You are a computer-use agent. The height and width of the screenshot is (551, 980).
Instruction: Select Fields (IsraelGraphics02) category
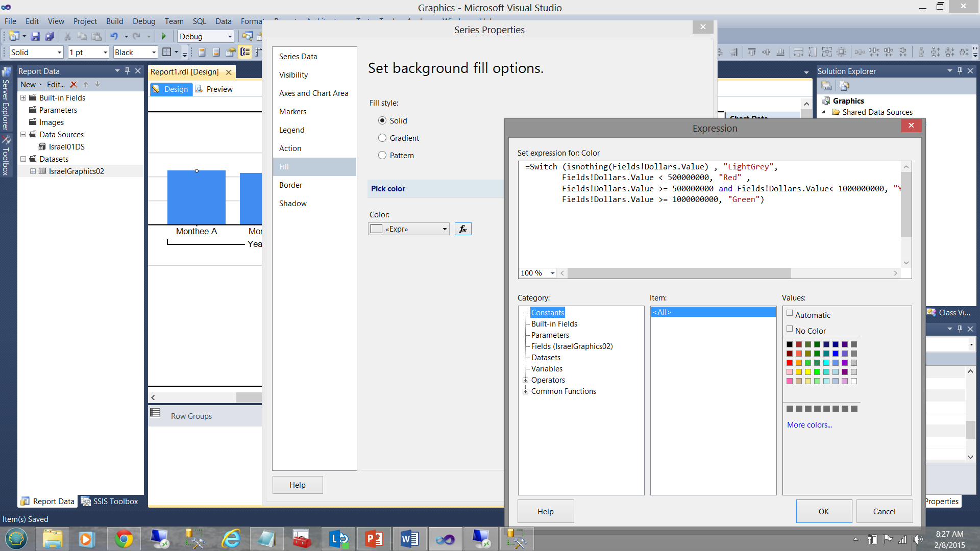tap(572, 346)
